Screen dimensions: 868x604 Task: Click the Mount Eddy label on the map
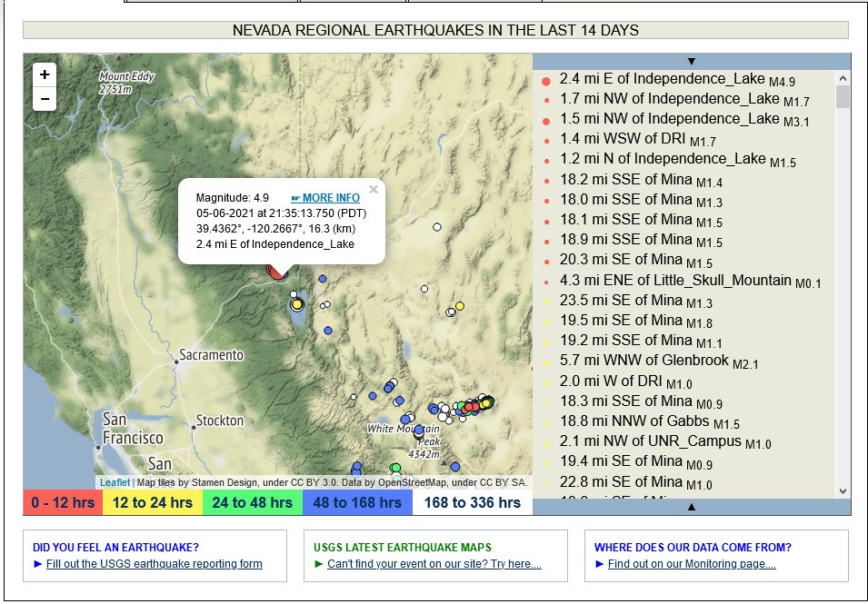click(126, 82)
